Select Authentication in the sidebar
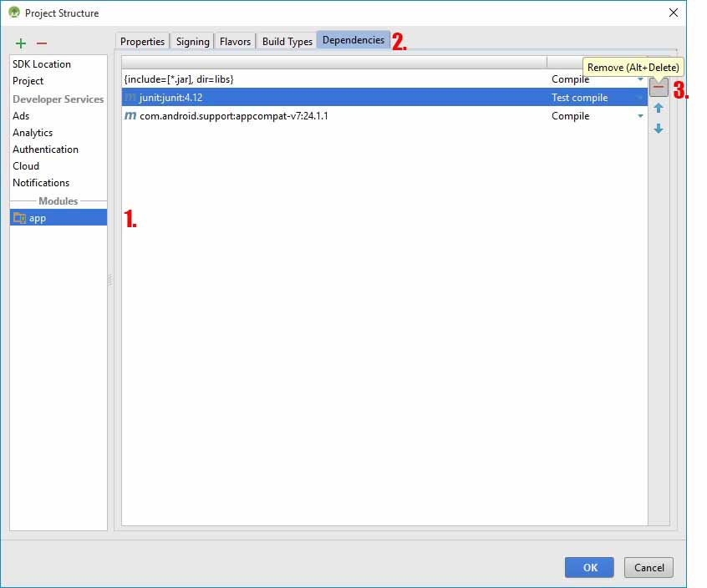 tap(45, 149)
